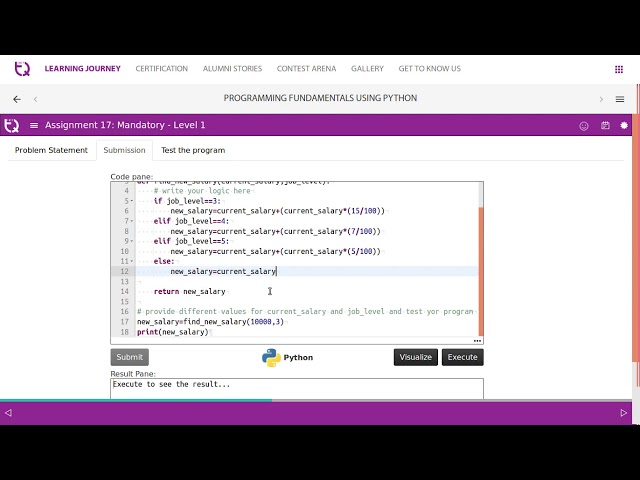Click the smiley feedback icon
The height and width of the screenshot is (480, 640).
pos(584,126)
